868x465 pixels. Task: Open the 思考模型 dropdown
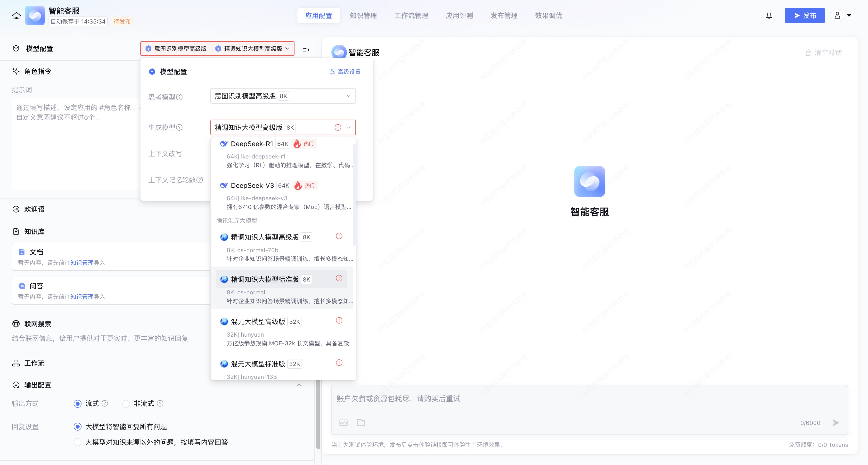pyautogui.click(x=283, y=96)
